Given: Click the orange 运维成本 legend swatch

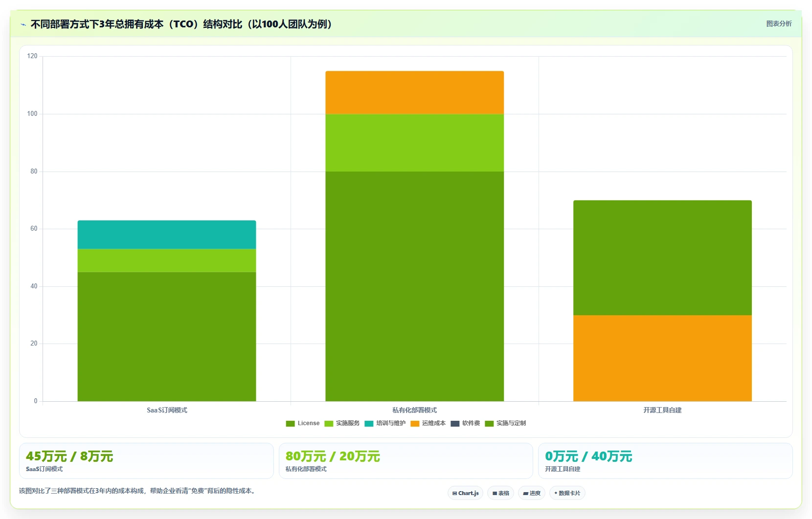Looking at the screenshot, I should point(415,424).
